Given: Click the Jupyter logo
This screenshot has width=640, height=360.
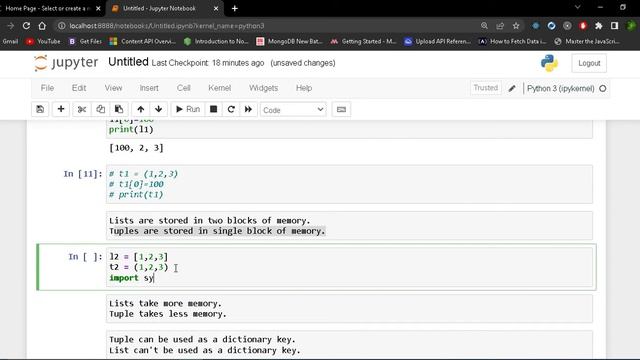Looking at the screenshot, I should [x=66, y=63].
